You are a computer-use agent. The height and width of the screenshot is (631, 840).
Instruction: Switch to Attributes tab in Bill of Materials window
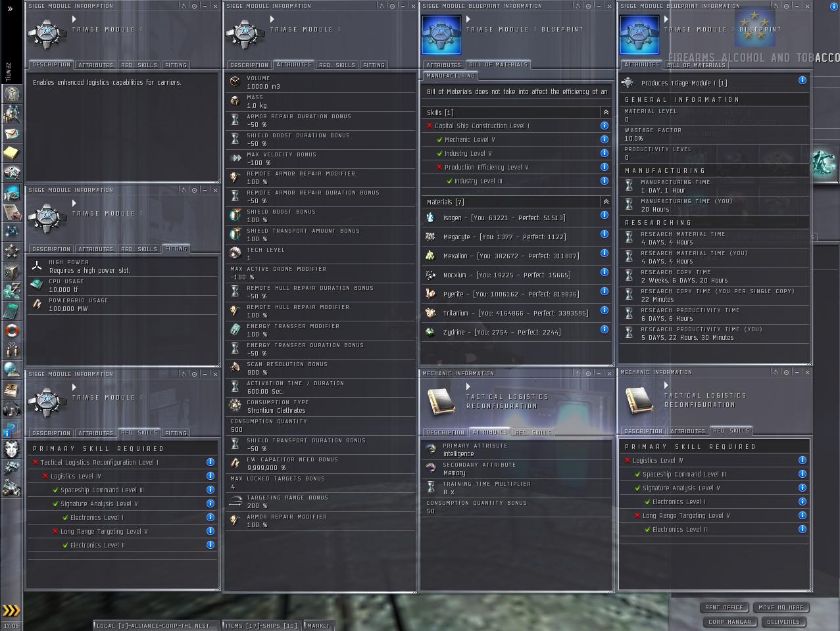click(443, 65)
